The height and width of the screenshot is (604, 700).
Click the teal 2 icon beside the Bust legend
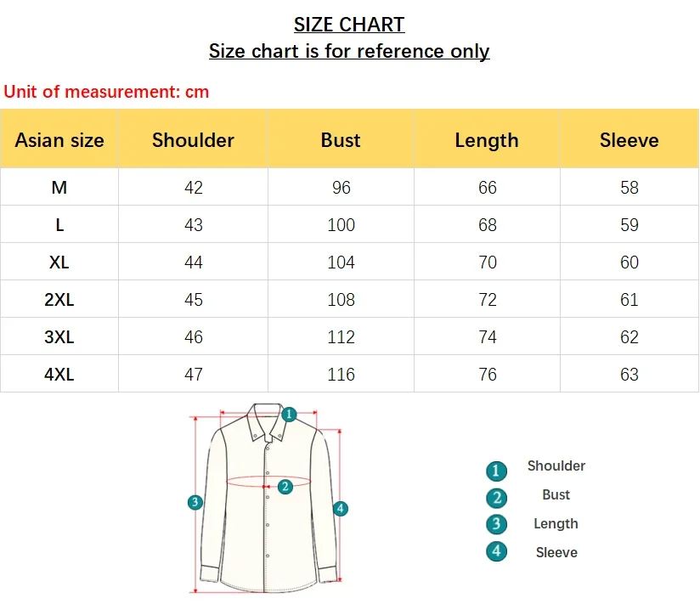pyautogui.click(x=496, y=498)
